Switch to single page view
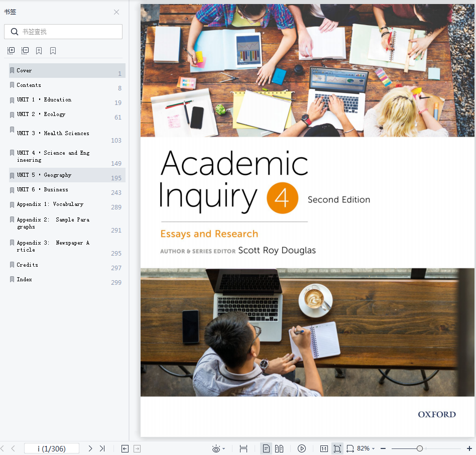The image size is (476, 455). tap(266, 448)
